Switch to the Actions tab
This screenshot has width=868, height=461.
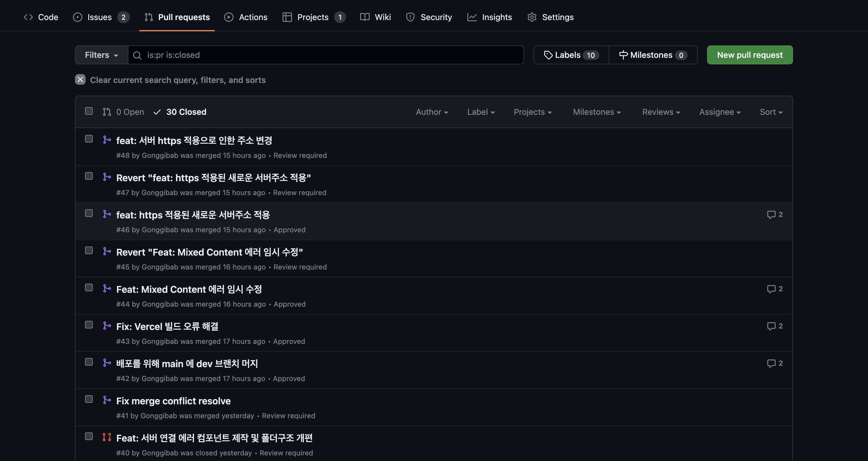tap(246, 17)
